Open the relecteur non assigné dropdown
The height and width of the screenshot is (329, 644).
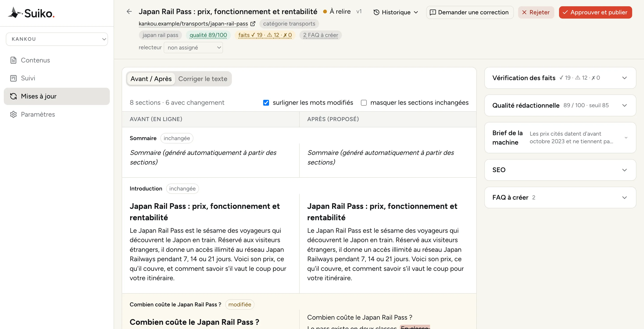coord(193,47)
